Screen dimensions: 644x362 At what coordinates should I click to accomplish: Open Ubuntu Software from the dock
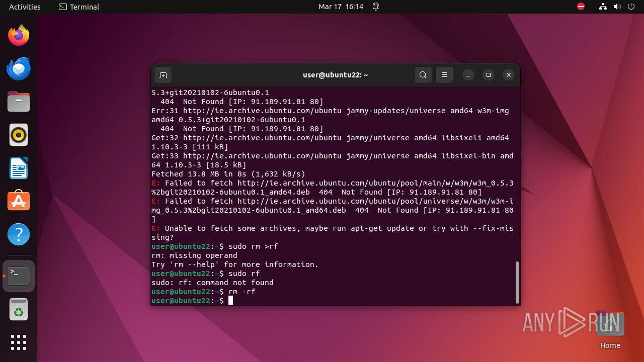(x=19, y=201)
